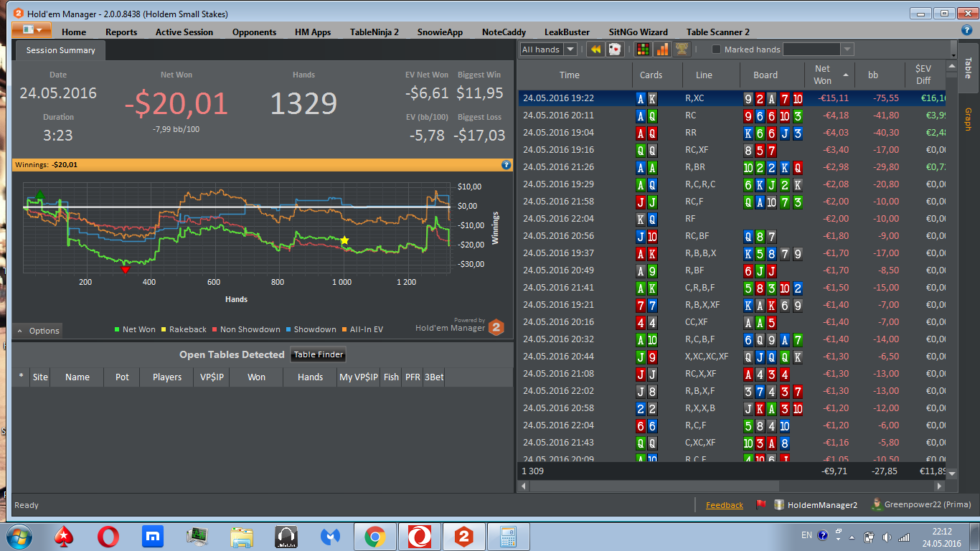The image size is (980, 551).
Task: Click the yellow star marker on graph
Action: (344, 240)
